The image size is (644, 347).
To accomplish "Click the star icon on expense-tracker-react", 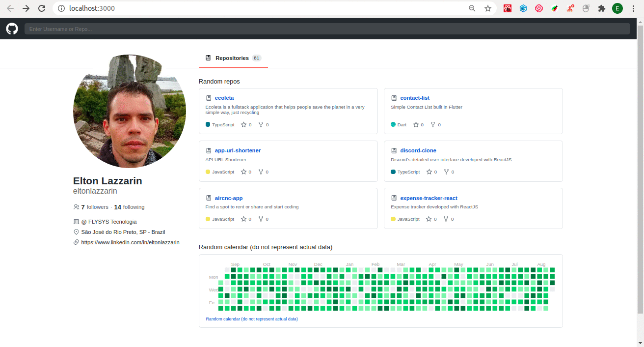I will pyautogui.click(x=429, y=219).
